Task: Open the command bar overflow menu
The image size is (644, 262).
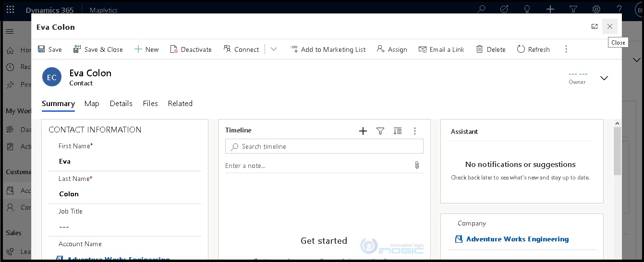Action: [566, 49]
